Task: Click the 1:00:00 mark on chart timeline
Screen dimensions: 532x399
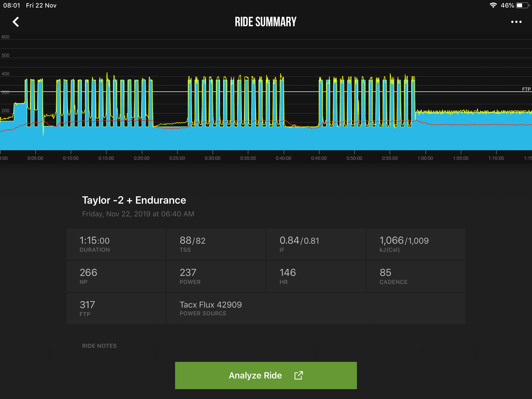Action: click(425, 158)
